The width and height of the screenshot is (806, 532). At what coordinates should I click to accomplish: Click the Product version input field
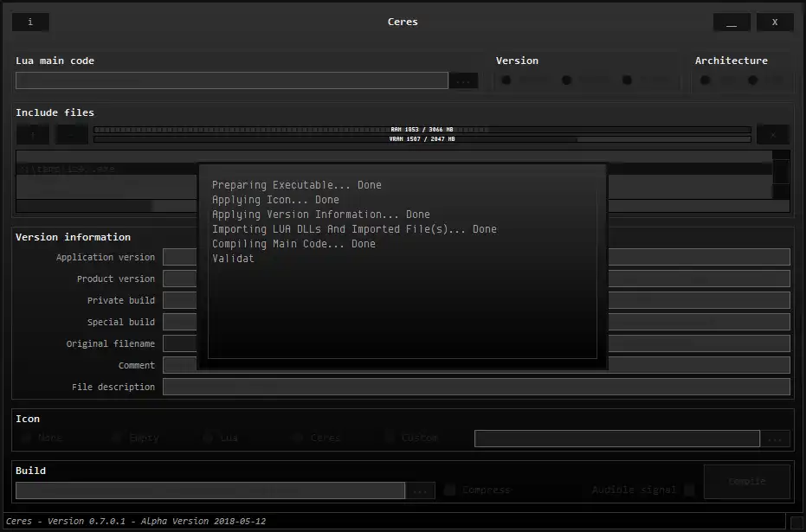click(476, 279)
